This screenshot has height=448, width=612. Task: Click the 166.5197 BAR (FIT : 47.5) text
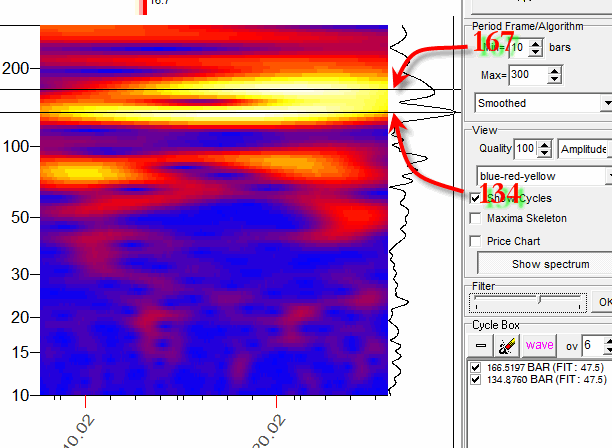pos(545,367)
